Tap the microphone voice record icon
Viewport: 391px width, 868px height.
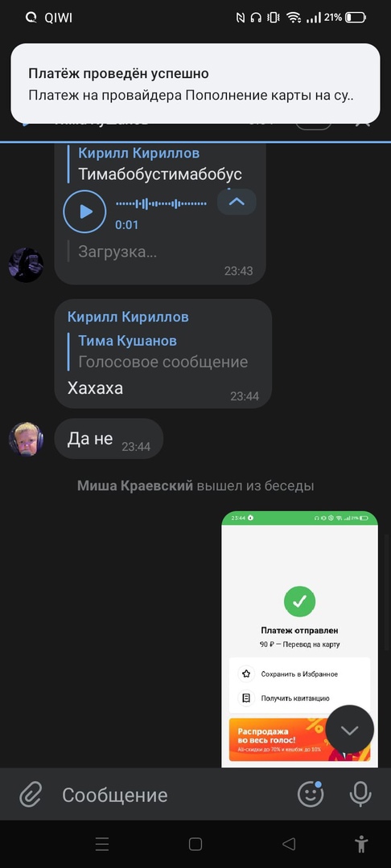pyautogui.click(x=360, y=794)
